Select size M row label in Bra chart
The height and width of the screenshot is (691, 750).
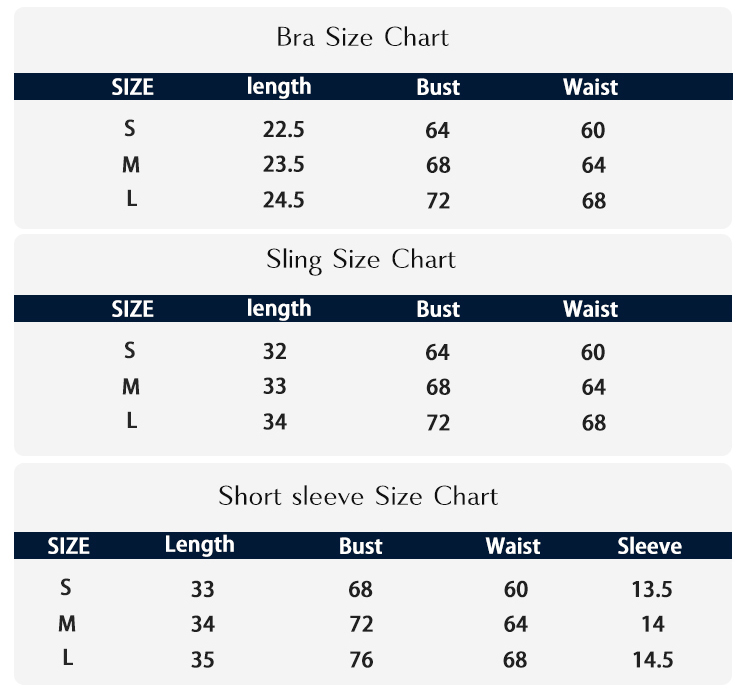click(131, 165)
